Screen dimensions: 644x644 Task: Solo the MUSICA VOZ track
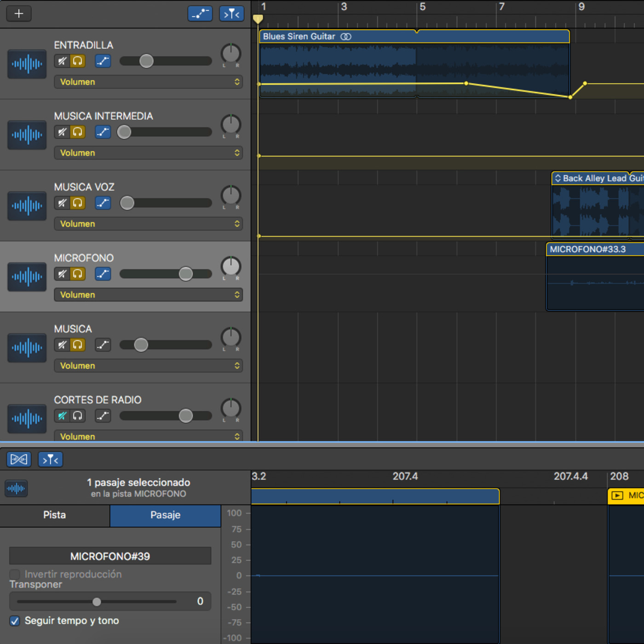coord(78,203)
